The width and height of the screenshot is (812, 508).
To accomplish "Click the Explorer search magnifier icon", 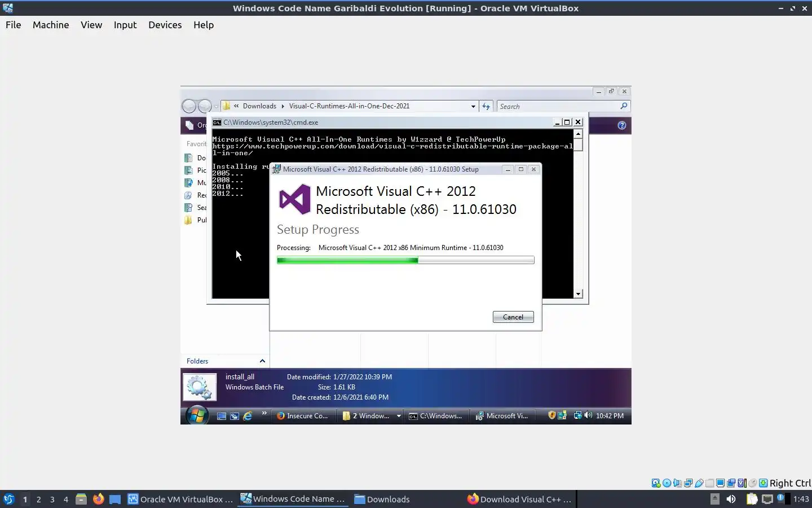I will [x=624, y=106].
